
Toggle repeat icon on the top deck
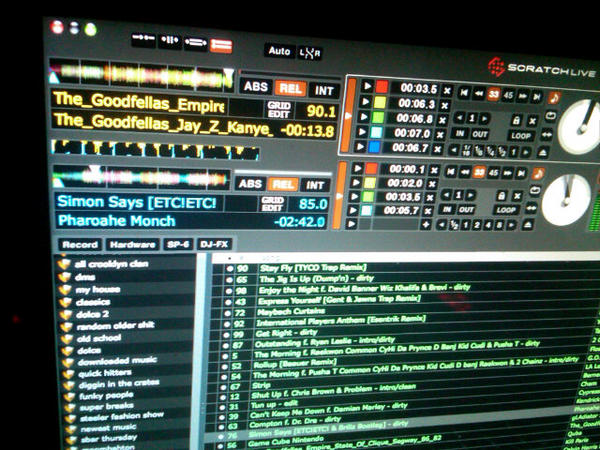coord(551,116)
